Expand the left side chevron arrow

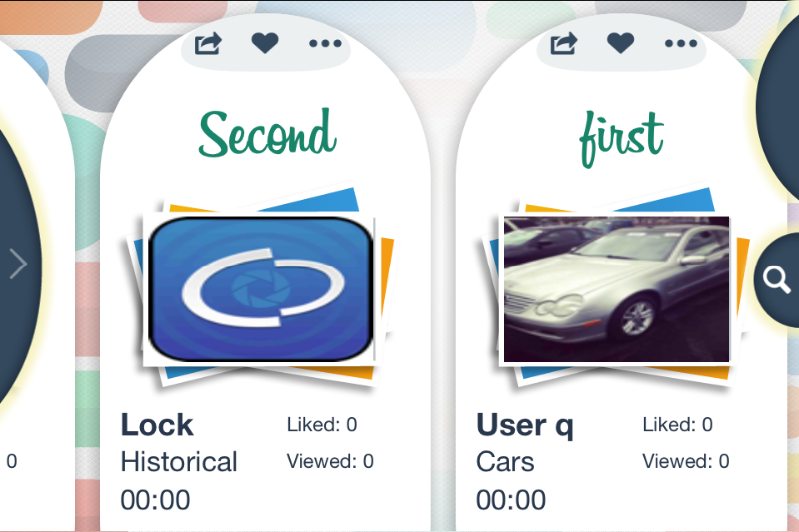click(18, 264)
